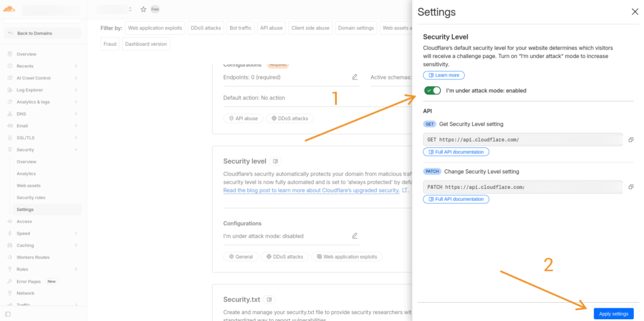Viewport: 644px width, 321px height.
Task: Expand the Security sidebar section
Action: click(x=76, y=150)
